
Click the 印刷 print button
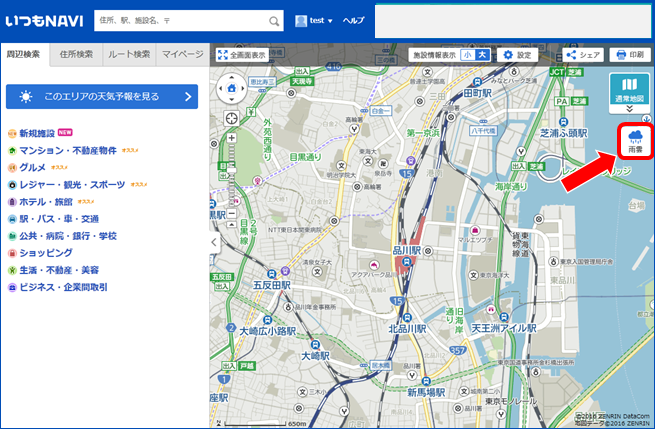pos(630,55)
